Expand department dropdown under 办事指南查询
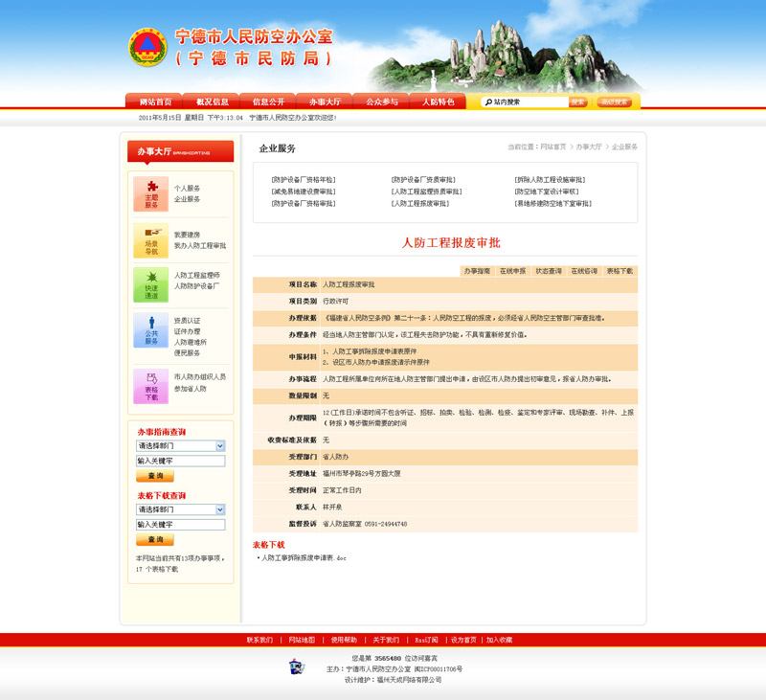Screen dimensions: 766x700 point(219,446)
